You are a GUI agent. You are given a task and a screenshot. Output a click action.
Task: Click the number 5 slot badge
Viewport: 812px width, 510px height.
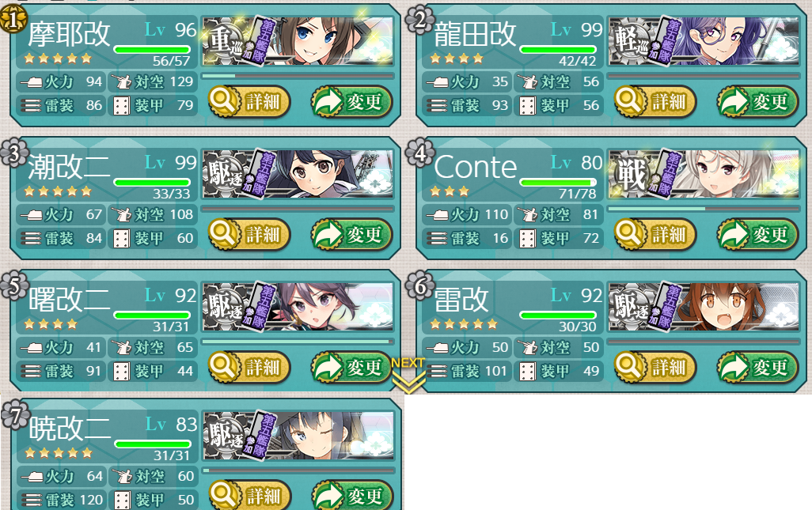tap(14, 285)
